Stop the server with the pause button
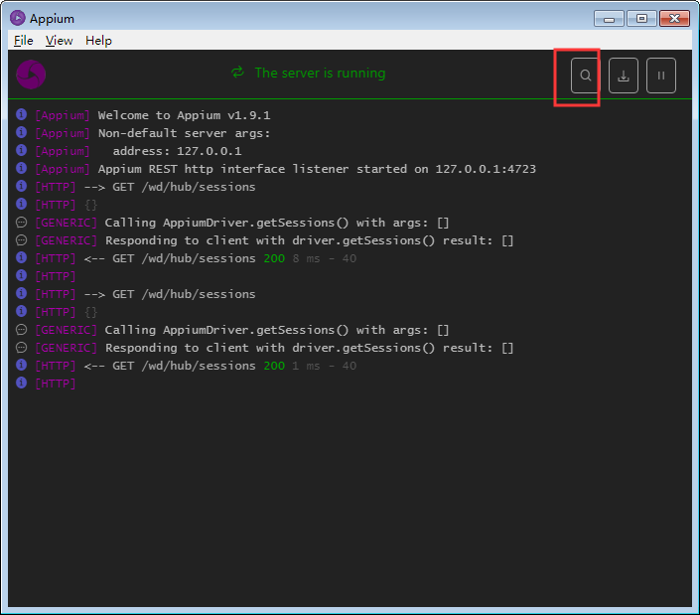This screenshot has width=700, height=615. pos(660,76)
